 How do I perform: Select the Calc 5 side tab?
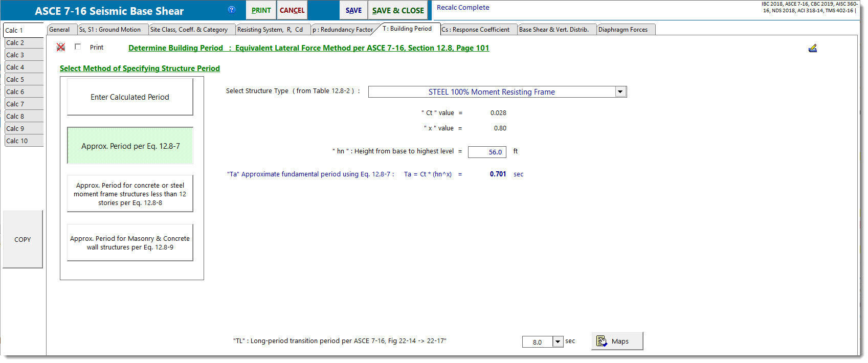23,79
